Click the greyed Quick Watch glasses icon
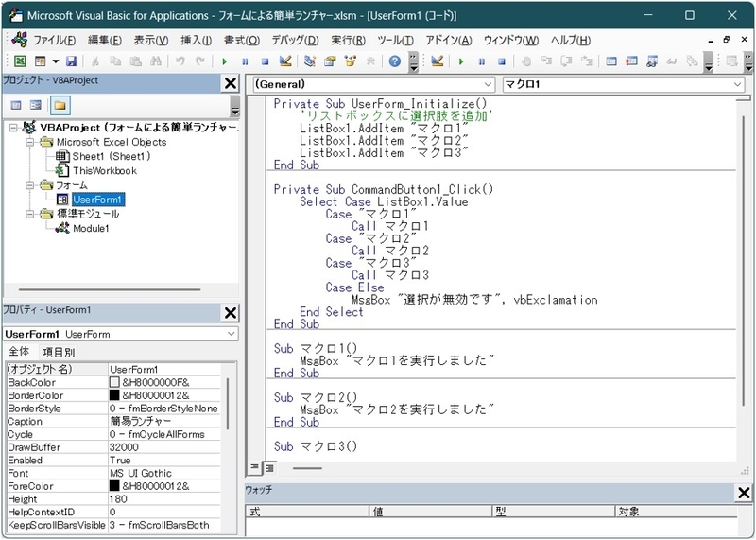The height and width of the screenshot is (540, 756). 672,61
